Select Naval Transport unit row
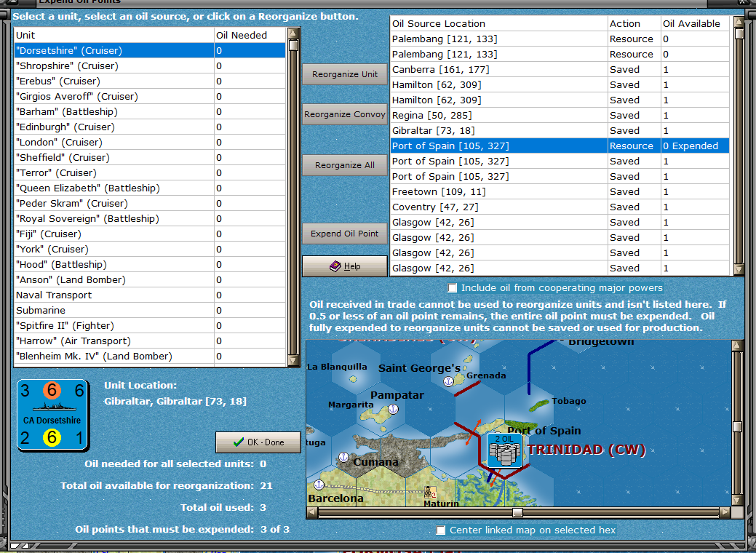756x553 pixels. click(150, 295)
